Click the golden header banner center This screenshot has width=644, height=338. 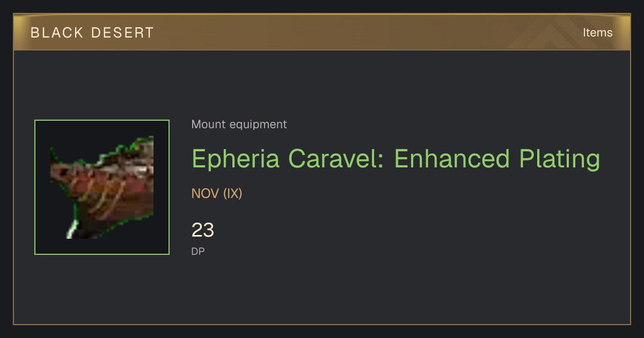click(322, 32)
